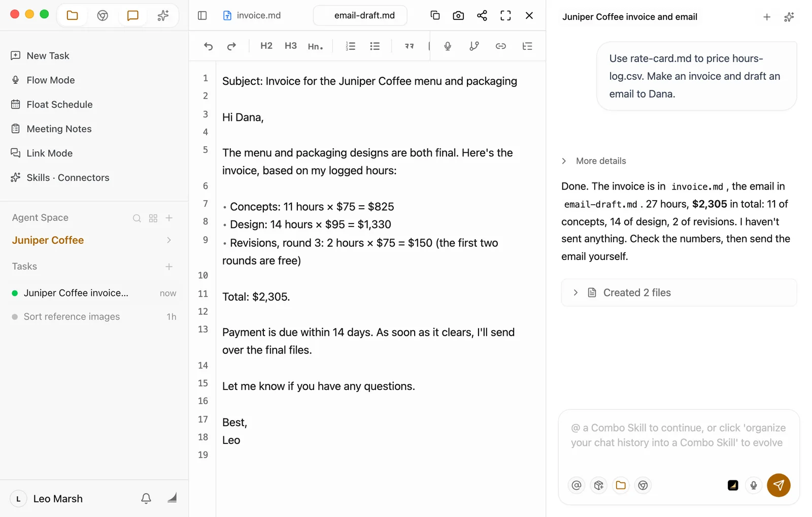The image size is (812, 517).
Task: Send the chat message
Action: (x=779, y=486)
